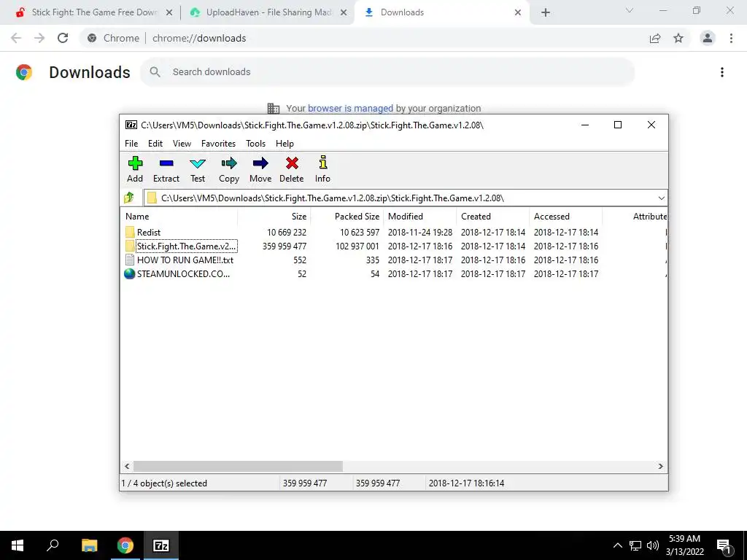
Task: Open Windows taskbar search
Action: click(53, 545)
